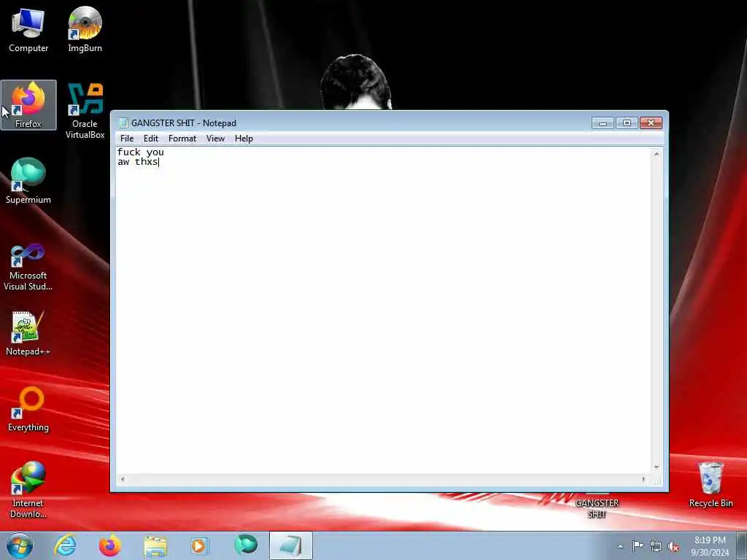The image size is (747, 560).
Task: Click the muted volume tray icon
Action: pyautogui.click(x=673, y=547)
